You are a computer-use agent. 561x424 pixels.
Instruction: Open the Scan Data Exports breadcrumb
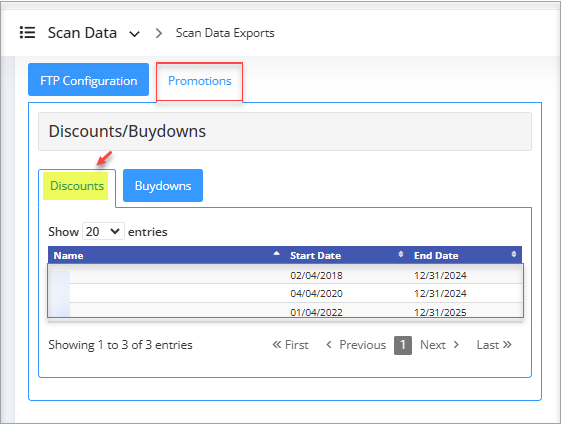225,33
